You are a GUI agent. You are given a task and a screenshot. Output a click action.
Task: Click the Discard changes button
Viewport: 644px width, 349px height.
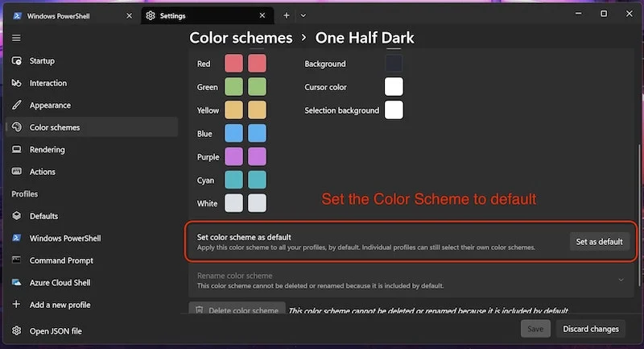click(x=591, y=329)
